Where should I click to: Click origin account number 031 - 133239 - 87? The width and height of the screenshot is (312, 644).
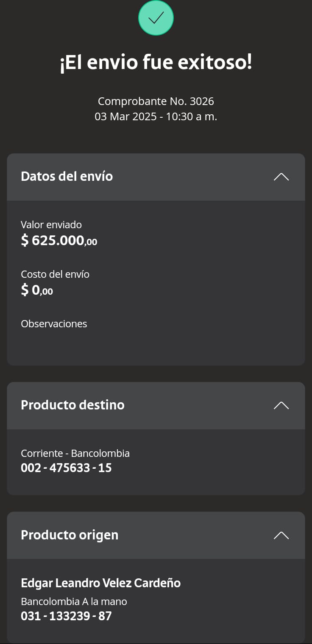66,616
